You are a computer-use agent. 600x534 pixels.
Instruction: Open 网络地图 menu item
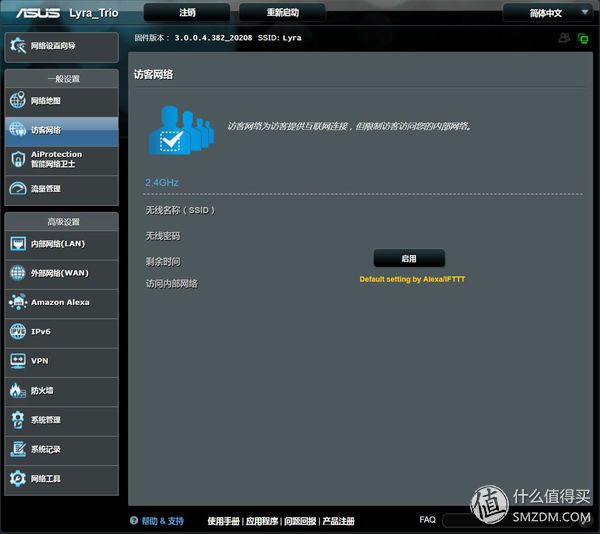(x=62, y=101)
